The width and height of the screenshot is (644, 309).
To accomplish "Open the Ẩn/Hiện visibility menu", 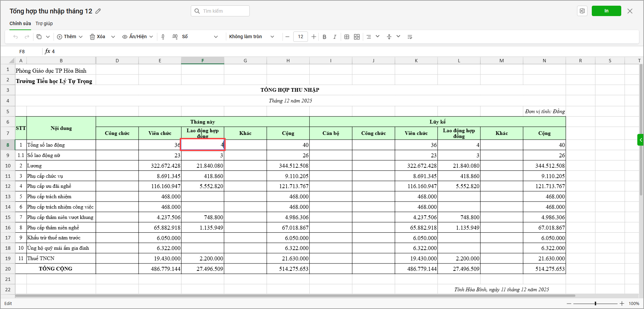I will (138, 37).
